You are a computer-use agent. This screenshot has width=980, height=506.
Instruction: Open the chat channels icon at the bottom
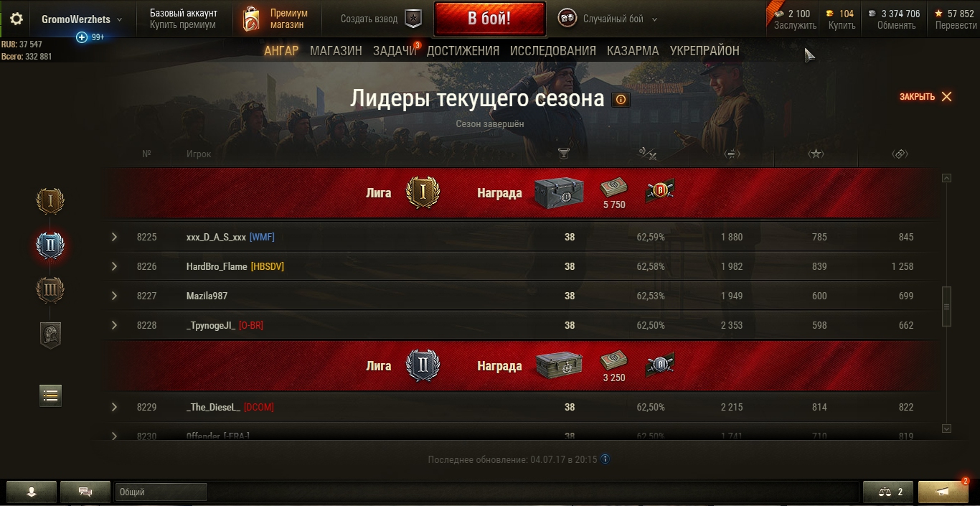point(85,492)
